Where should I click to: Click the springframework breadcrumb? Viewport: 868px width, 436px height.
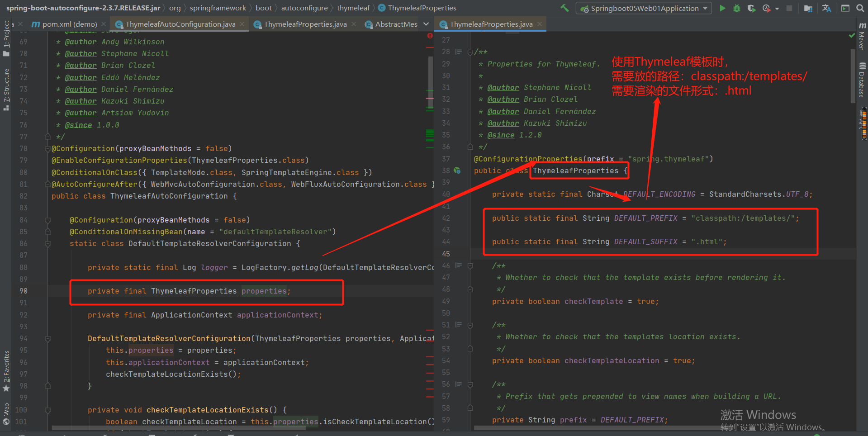(x=218, y=8)
